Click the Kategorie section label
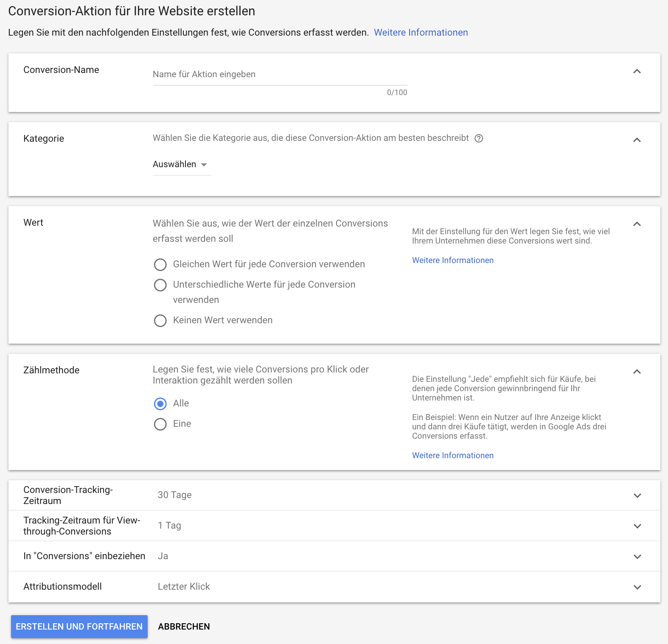Screen dimensions: 668x644 tap(44, 139)
